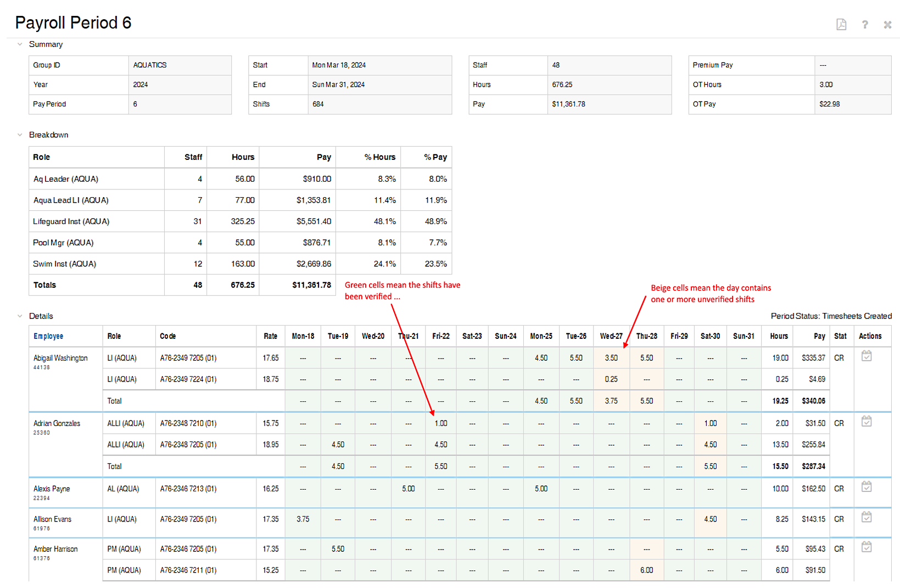This screenshot has height=588, width=900.
Task: Select code A76-2346 7213 (01)
Action: [188, 489]
